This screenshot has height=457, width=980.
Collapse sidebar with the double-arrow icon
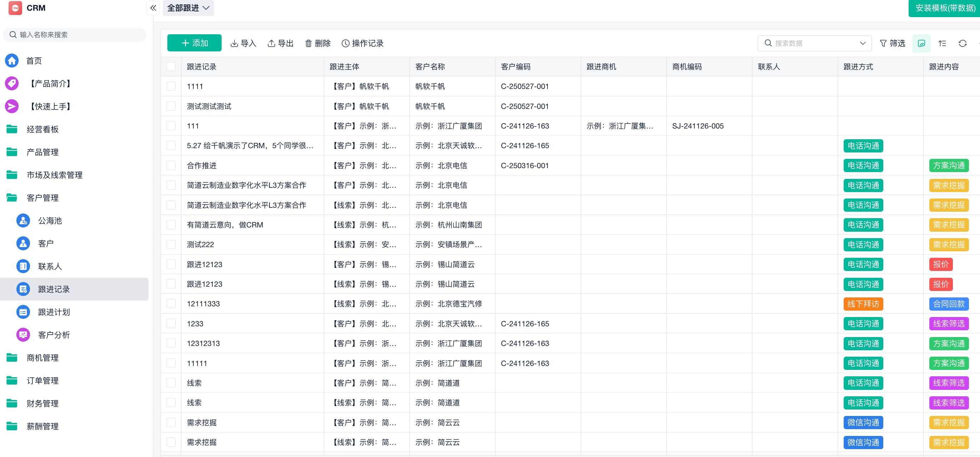[153, 8]
